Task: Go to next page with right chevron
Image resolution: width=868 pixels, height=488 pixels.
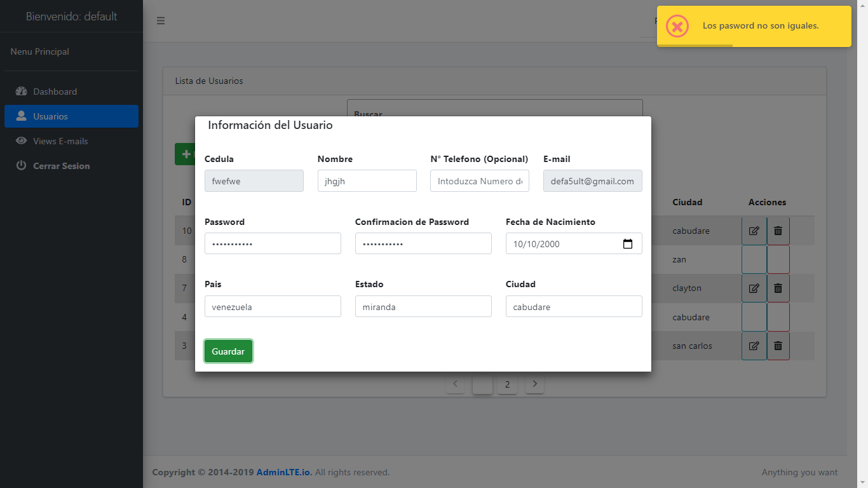Action: click(535, 384)
